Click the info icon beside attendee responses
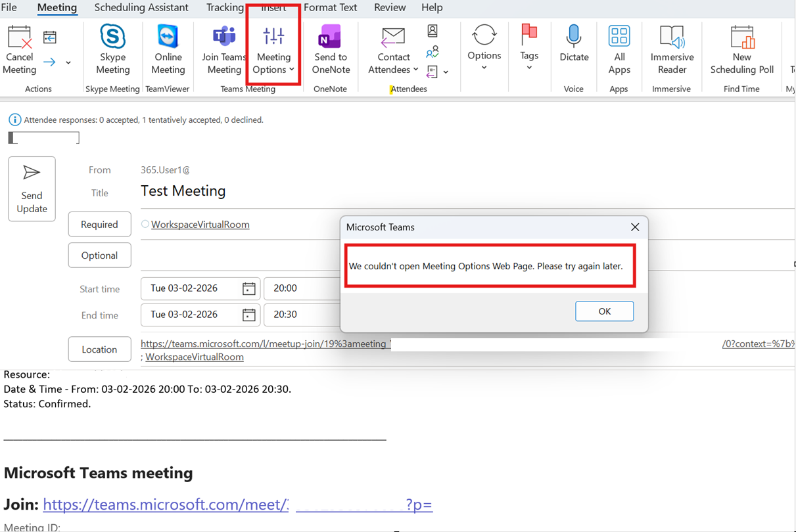This screenshot has width=796, height=532. tap(15, 120)
